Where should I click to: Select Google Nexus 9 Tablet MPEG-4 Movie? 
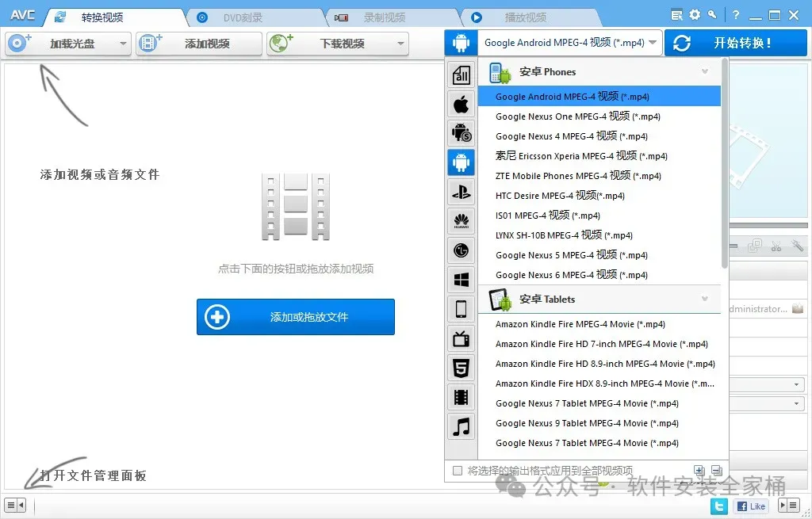click(x=599, y=423)
